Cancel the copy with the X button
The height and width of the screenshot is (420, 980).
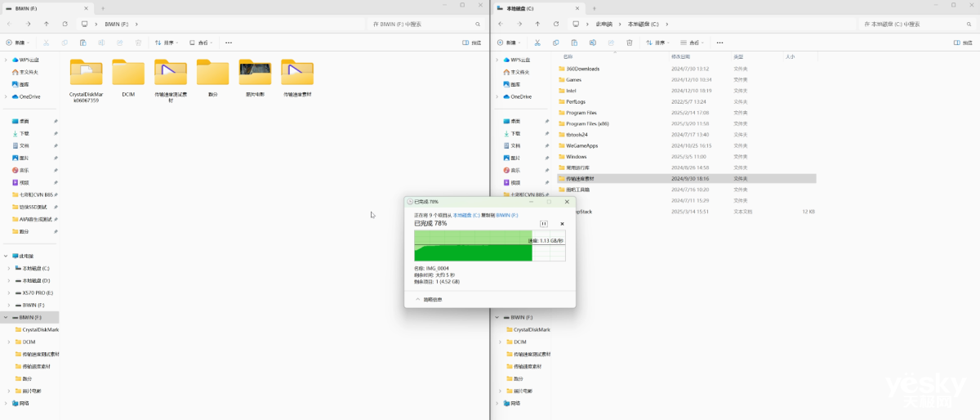click(x=562, y=224)
